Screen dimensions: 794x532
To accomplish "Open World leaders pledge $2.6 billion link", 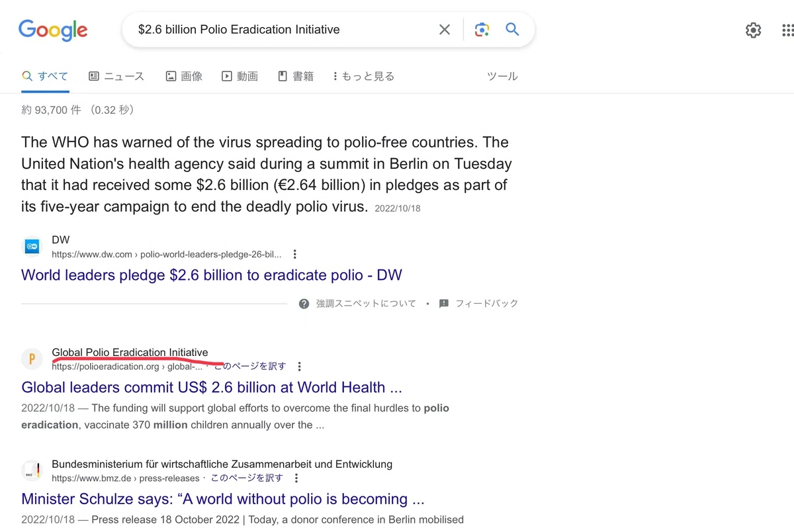I will pyautogui.click(x=212, y=275).
